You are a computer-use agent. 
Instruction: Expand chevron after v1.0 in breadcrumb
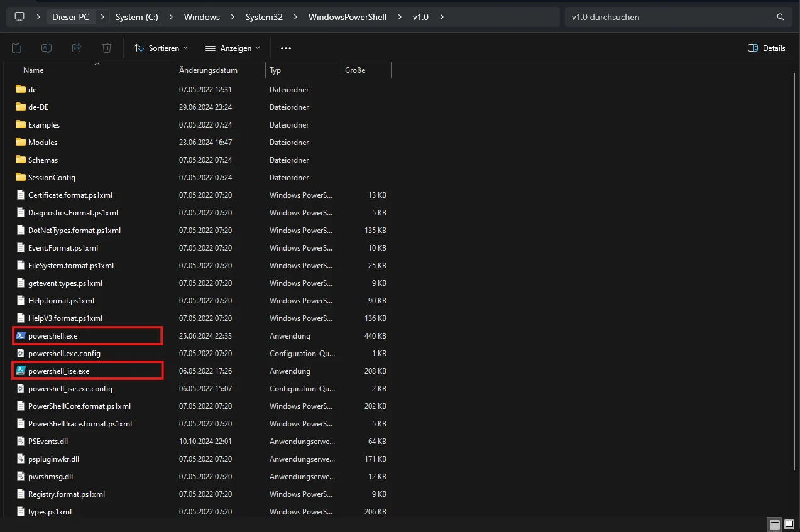click(x=442, y=17)
